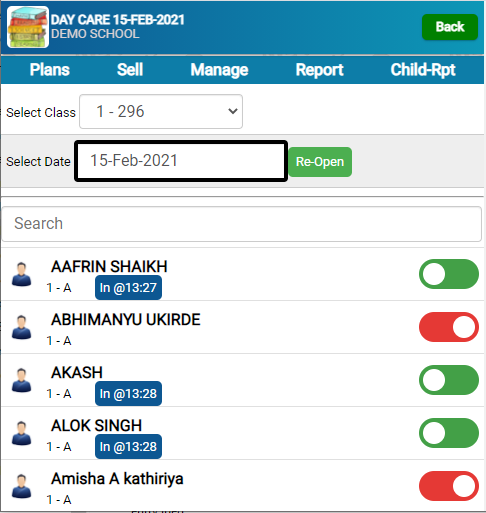Click the green Back button
Viewport: 486px width, 513px height.
450,27
